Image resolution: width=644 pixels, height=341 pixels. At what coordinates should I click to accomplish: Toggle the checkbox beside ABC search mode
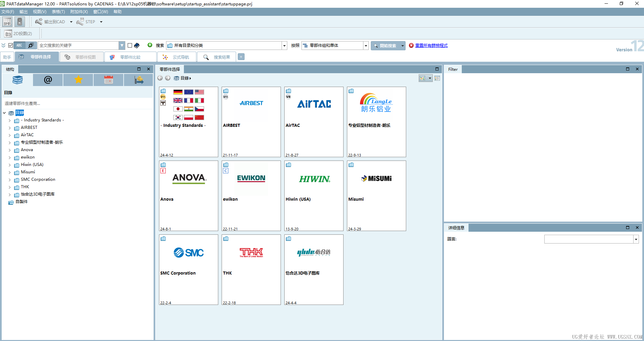(10, 45)
